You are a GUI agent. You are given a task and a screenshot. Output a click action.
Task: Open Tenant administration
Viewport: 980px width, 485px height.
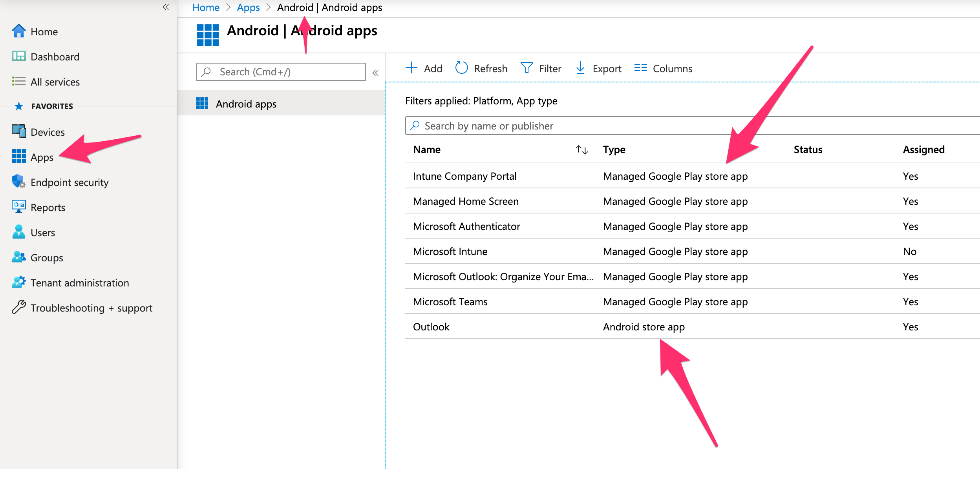point(80,283)
